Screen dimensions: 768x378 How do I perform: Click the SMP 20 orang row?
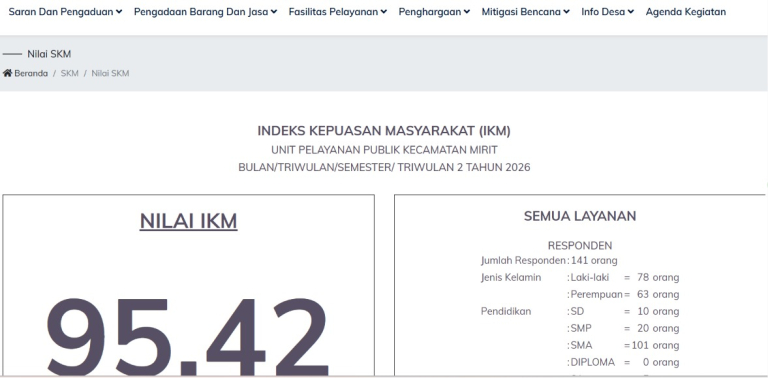(624, 329)
